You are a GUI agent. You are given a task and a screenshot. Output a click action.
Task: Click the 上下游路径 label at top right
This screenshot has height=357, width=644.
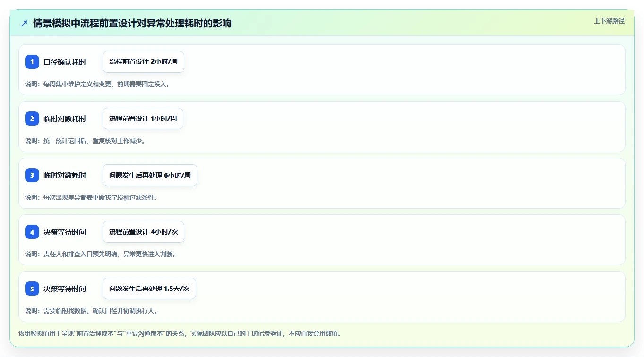609,21
